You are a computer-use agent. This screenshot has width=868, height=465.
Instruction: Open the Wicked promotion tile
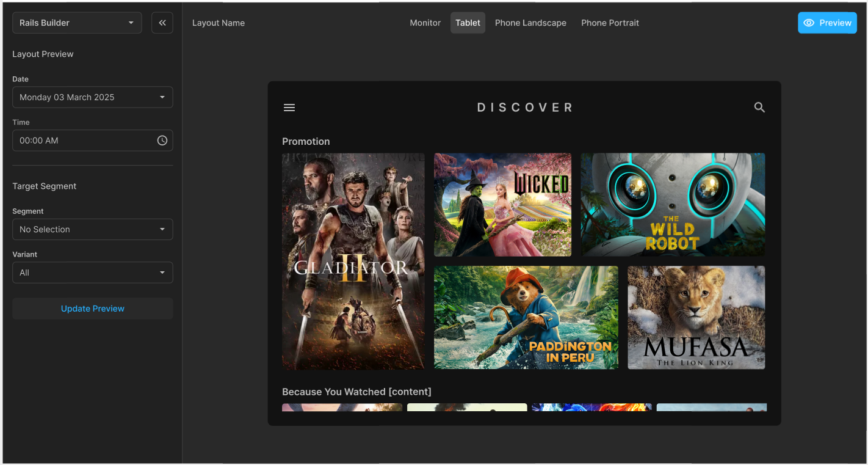coord(502,205)
